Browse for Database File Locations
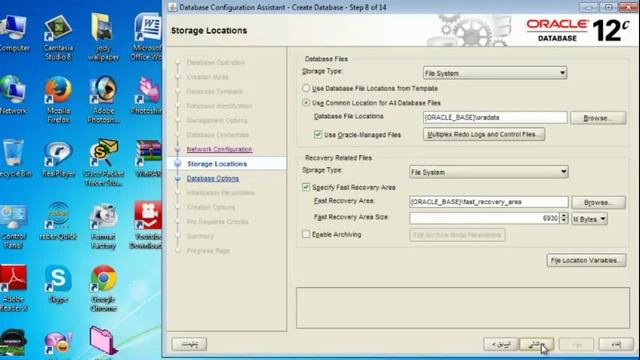Image resolution: width=640 pixels, height=360 pixels. (x=598, y=118)
